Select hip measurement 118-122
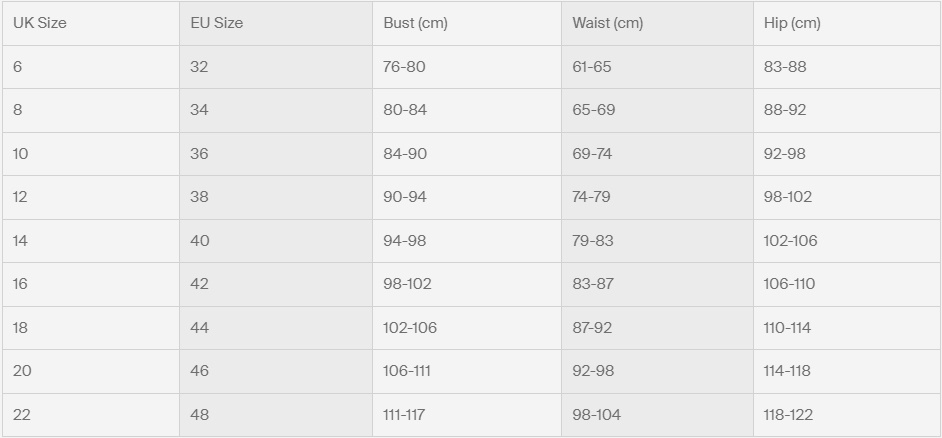 click(789, 415)
